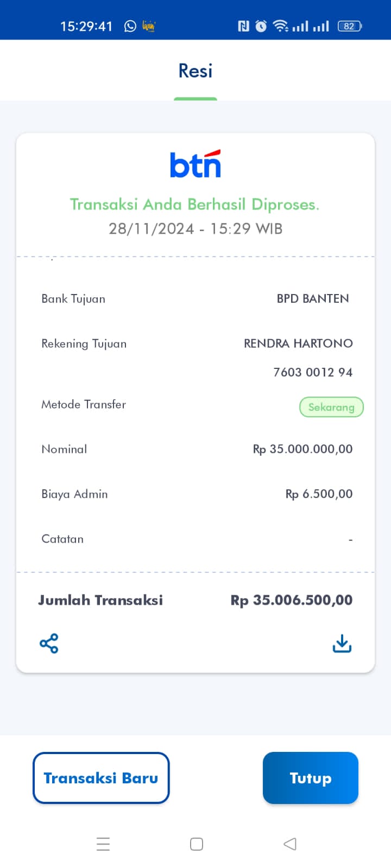Start a new transaction with Transaksi Baru
This screenshot has width=391, height=868.
pos(101,778)
